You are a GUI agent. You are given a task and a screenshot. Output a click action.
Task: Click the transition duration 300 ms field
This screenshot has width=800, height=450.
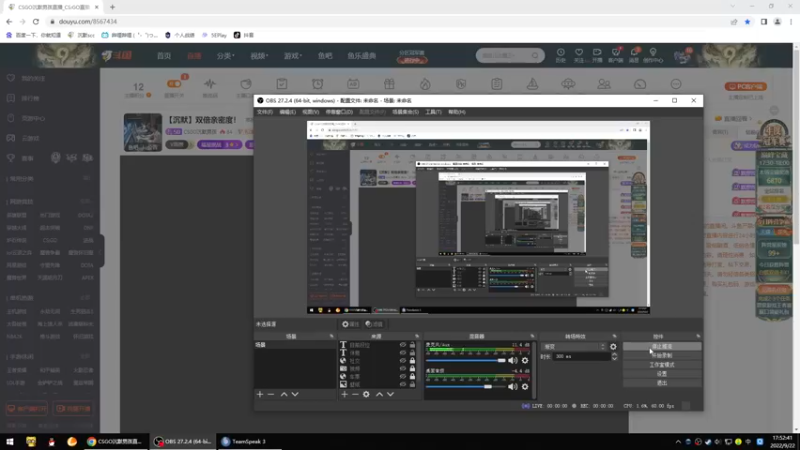tap(582, 357)
